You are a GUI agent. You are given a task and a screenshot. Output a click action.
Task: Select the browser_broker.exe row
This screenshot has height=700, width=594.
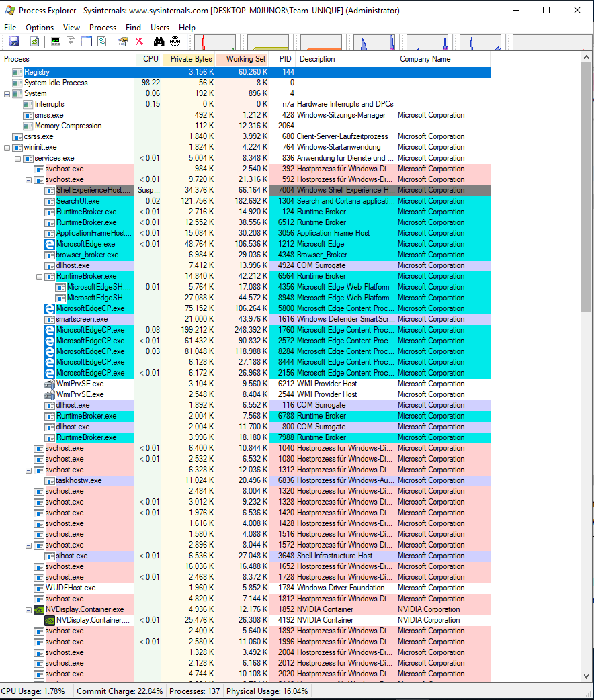tap(245, 255)
